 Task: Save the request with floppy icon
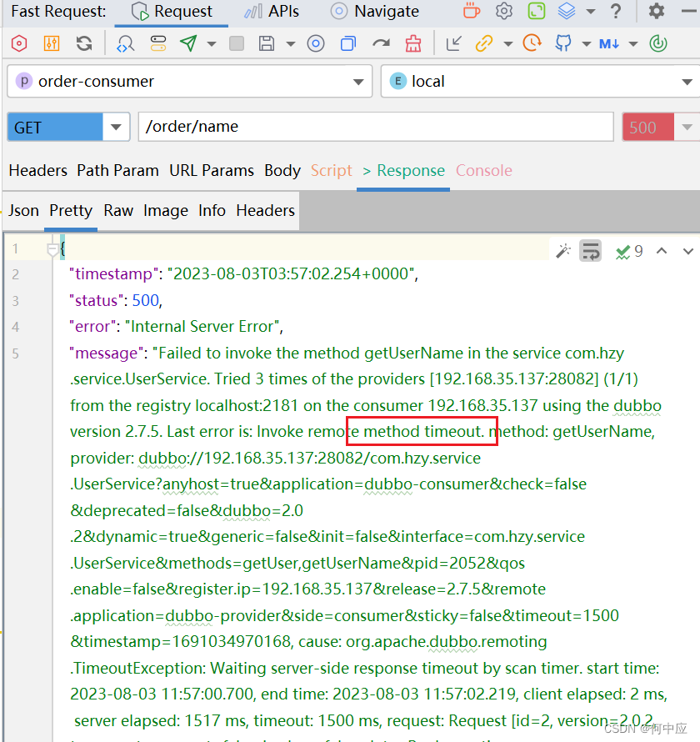[x=267, y=43]
